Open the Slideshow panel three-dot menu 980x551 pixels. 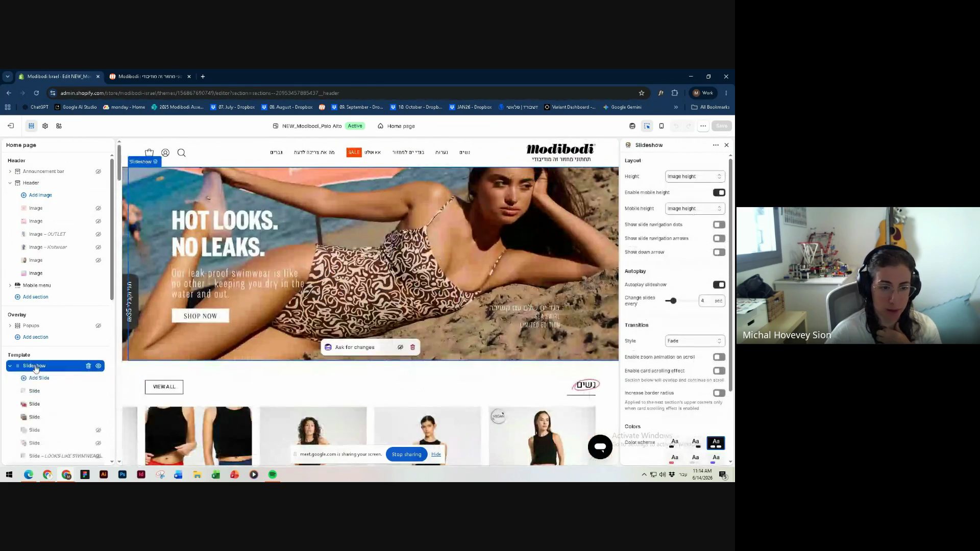(716, 145)
